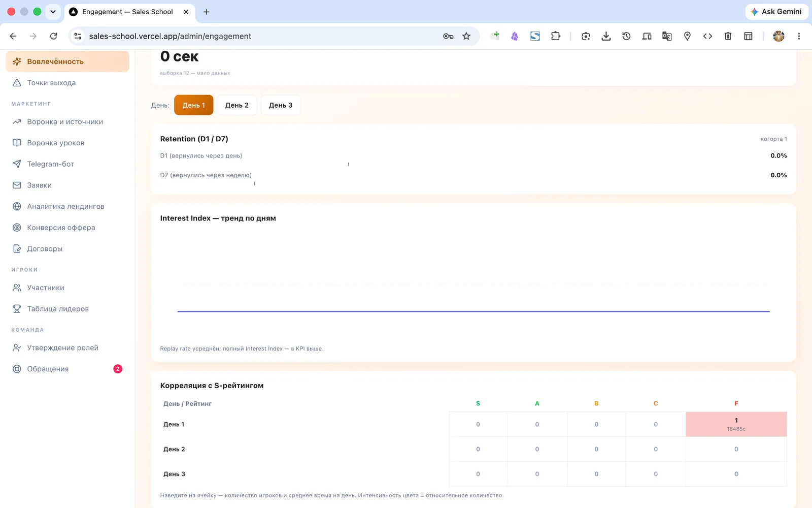Click the Утверждение ролей user-check icon

click(x=17, y=348)
